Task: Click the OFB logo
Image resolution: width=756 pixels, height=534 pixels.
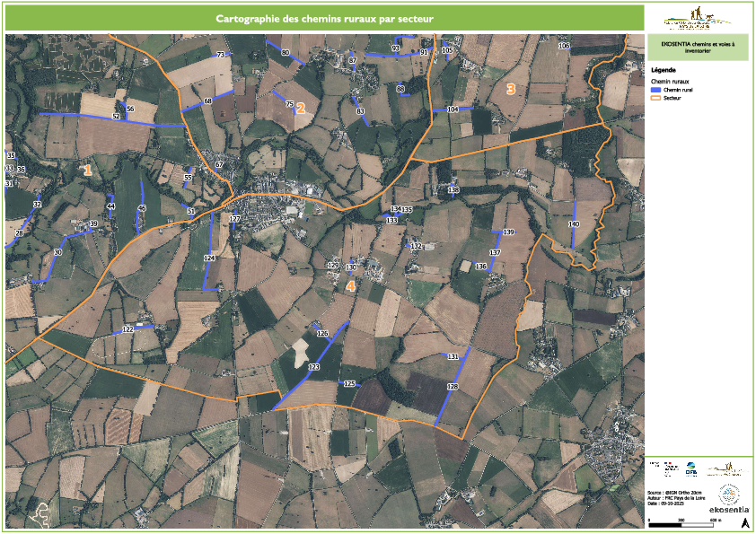Action: point(691,468)
